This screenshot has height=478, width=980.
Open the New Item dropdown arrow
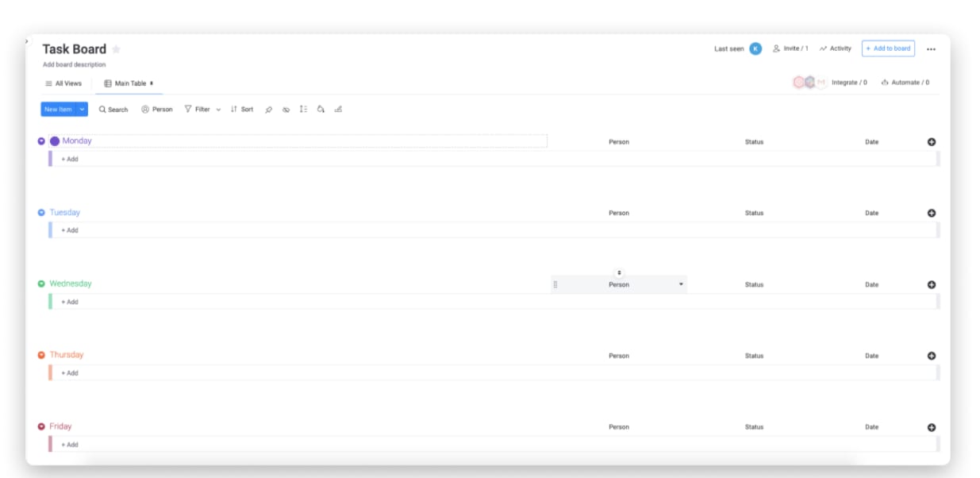click(80, 110)
